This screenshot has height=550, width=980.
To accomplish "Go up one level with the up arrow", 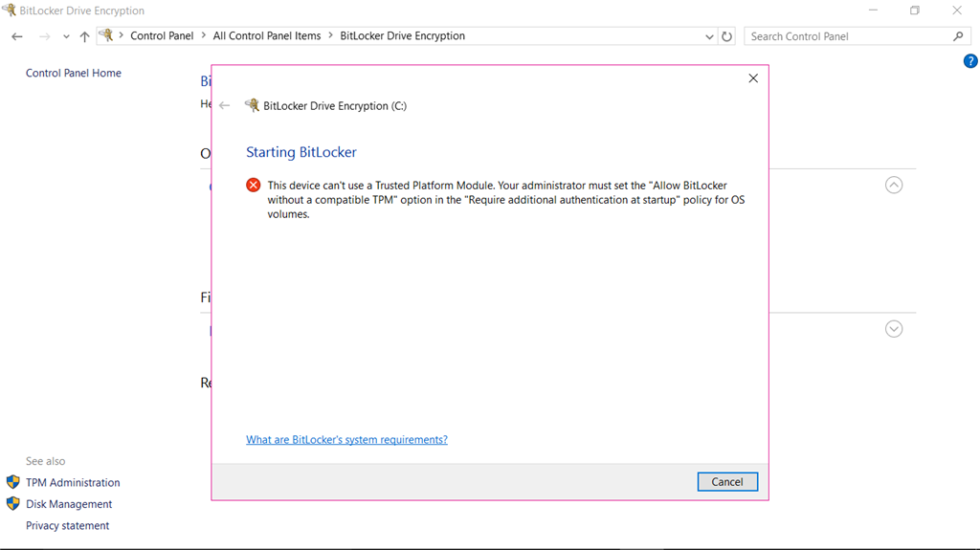I will pos(84,36).
